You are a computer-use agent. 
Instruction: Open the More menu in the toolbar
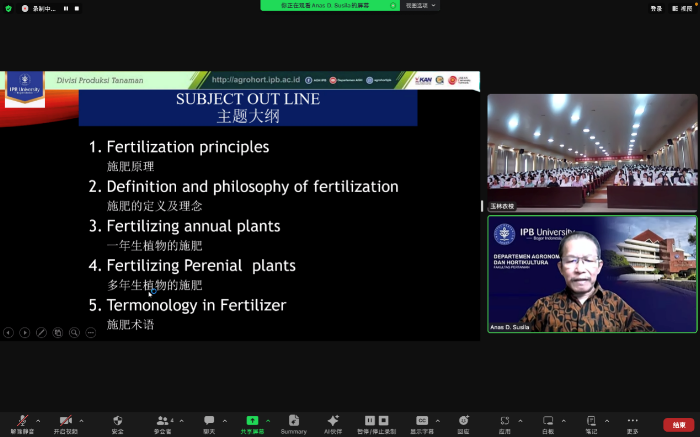pos(632,422)
